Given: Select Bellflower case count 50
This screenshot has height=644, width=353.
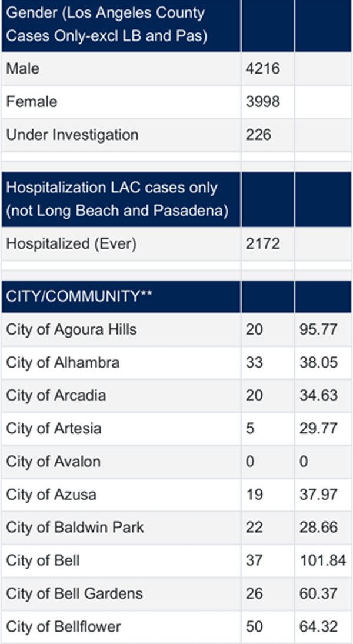Looking at the screenshot, I should [254, 627].
